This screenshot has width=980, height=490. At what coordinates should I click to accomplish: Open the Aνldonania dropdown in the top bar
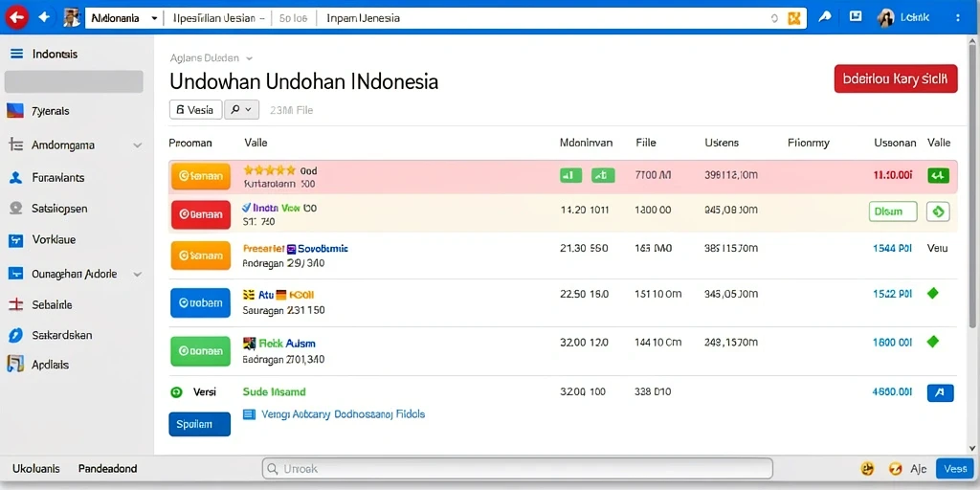123,18
